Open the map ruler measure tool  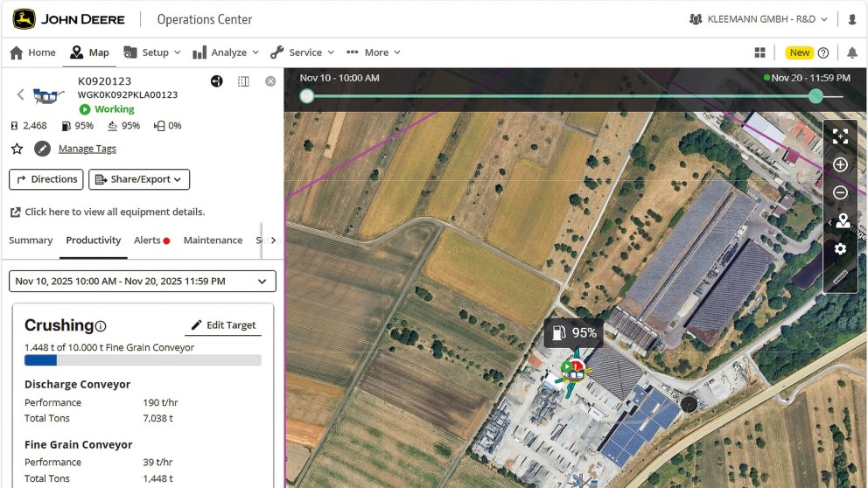pyautogui.click(x=840, y=278)
